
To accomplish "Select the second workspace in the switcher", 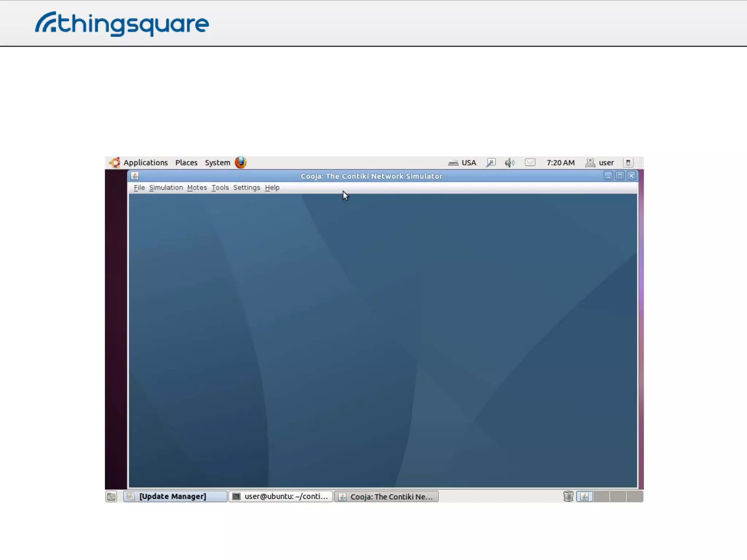I will pos(601,497).
